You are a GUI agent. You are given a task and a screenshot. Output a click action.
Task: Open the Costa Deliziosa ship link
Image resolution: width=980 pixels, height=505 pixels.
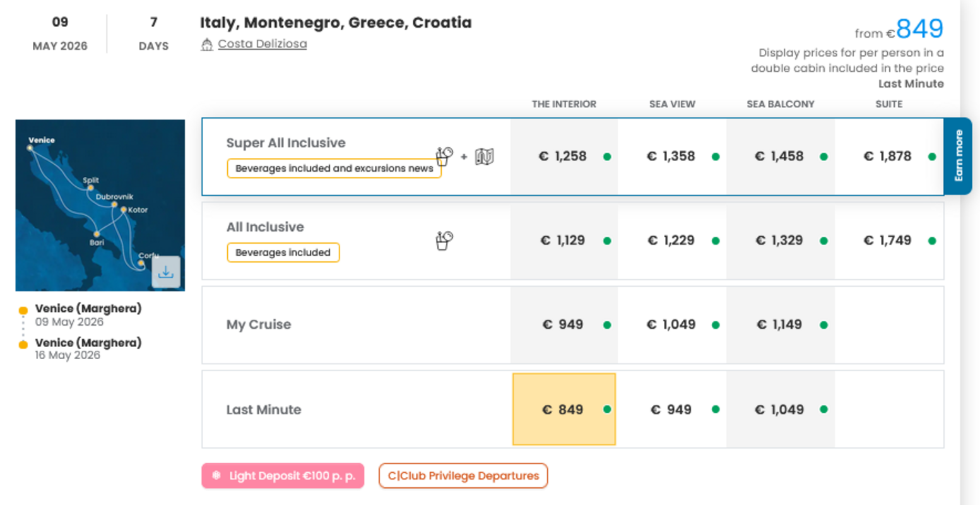[262, 43]
